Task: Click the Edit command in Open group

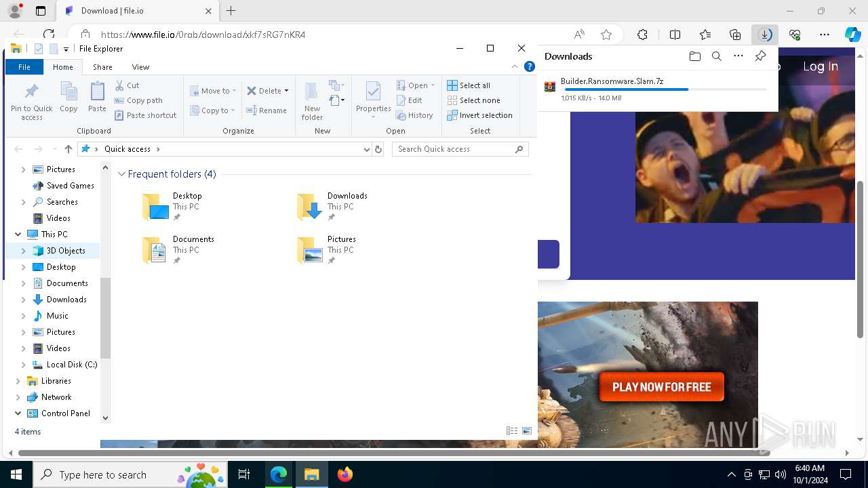Action: [x=410, y=100]
